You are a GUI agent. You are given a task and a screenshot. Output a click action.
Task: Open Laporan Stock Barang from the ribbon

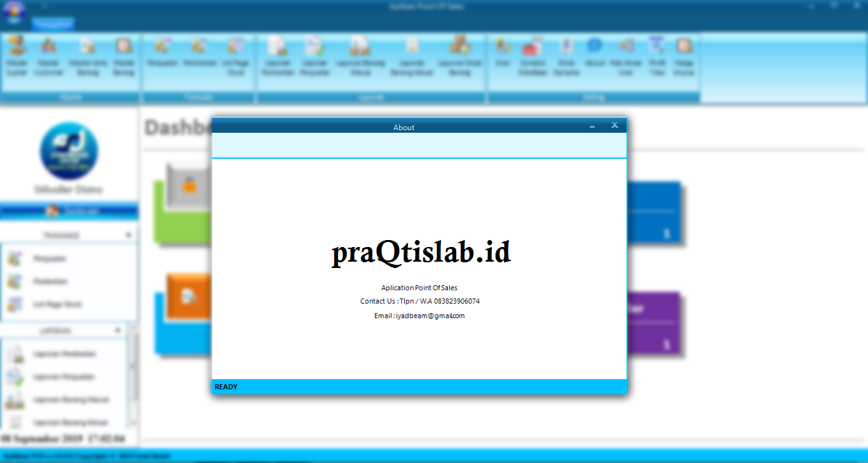459,56
